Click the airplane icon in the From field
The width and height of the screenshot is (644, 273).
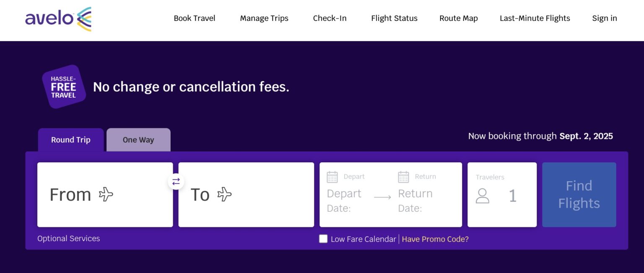tap(106, 194)
